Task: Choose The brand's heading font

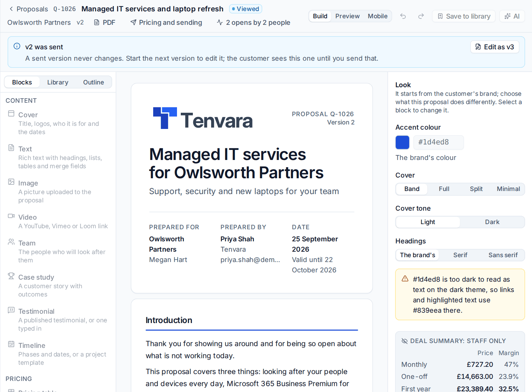Action: coord(417,255)
